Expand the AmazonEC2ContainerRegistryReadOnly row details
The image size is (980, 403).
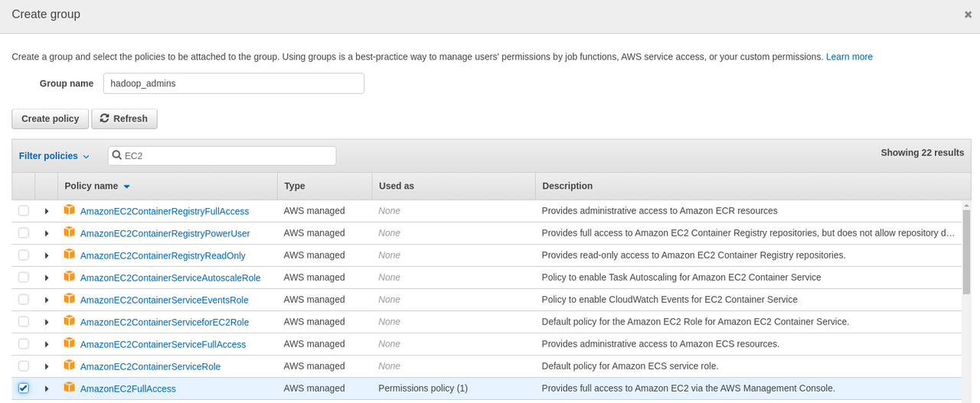pyautogui.click(x=47, y=255)
